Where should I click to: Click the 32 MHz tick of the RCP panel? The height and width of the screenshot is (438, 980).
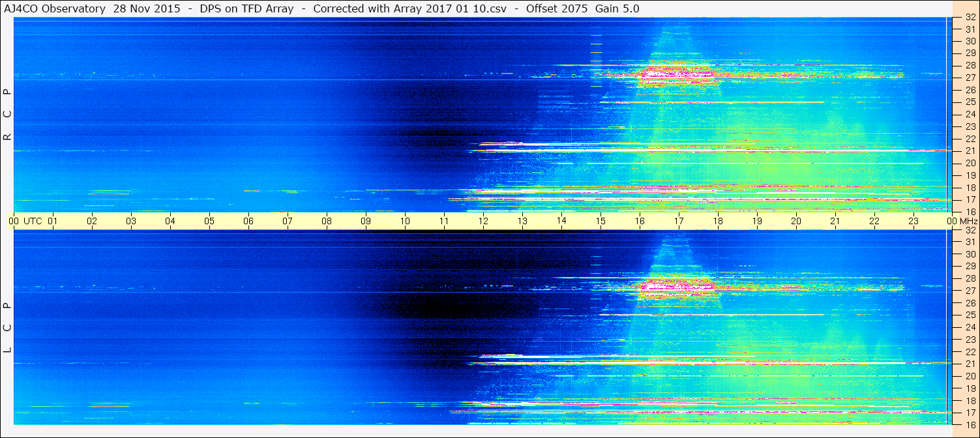click(x=970, y=17)
